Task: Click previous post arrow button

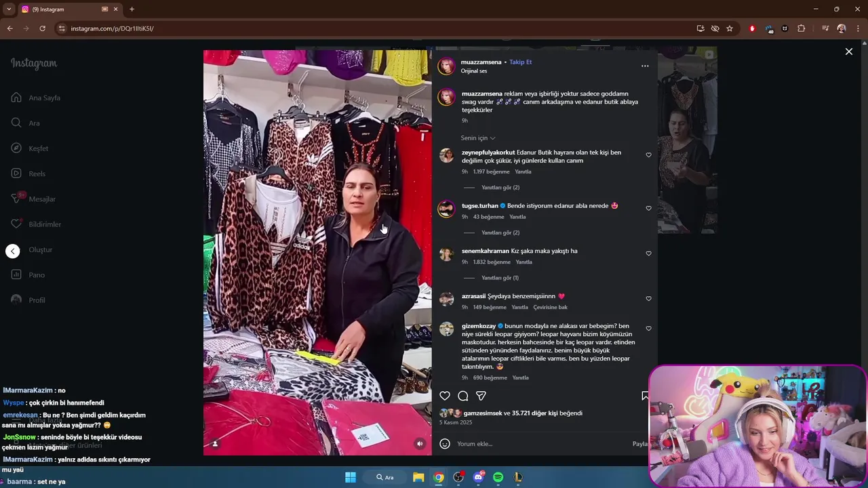Action: click(13, 251)
